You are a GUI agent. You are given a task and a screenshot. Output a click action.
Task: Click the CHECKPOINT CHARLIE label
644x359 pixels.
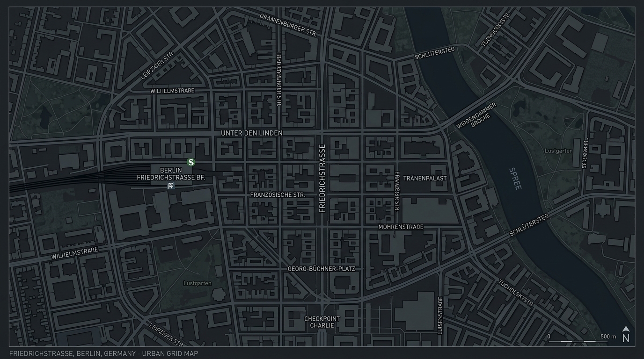[x=322, y=322]
